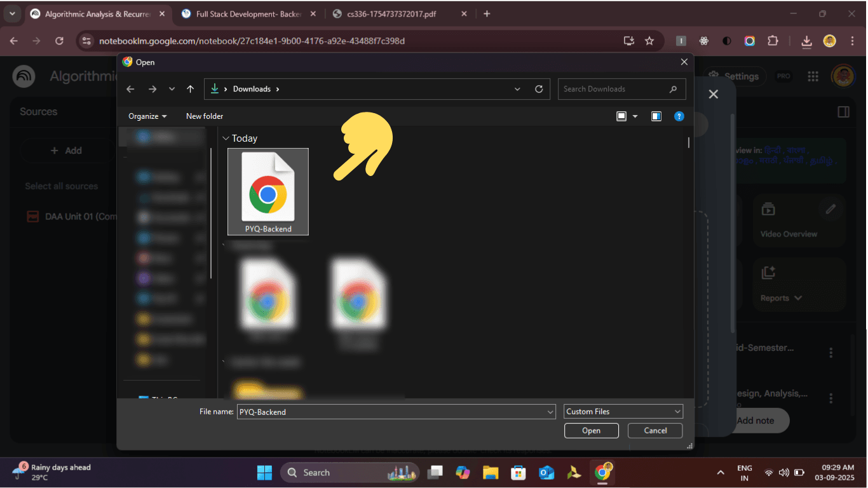Open File Explorer from the taskbar
This screenshot has height=488, width=868.
pyautogui.click(x=490, y=472)
